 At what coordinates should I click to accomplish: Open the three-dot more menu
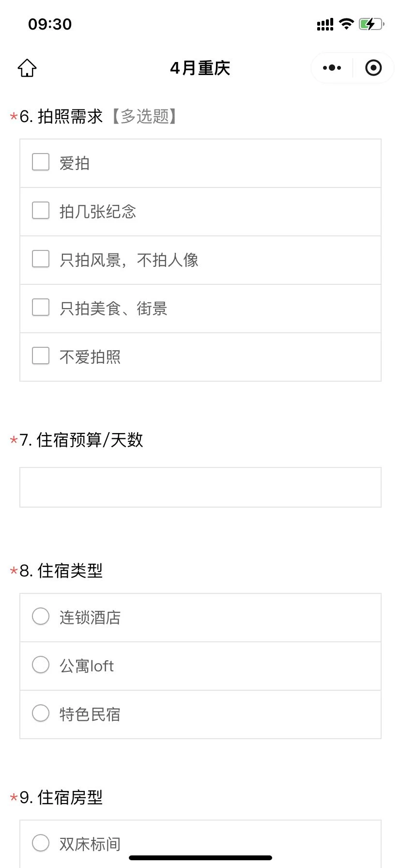coord(332,68)
